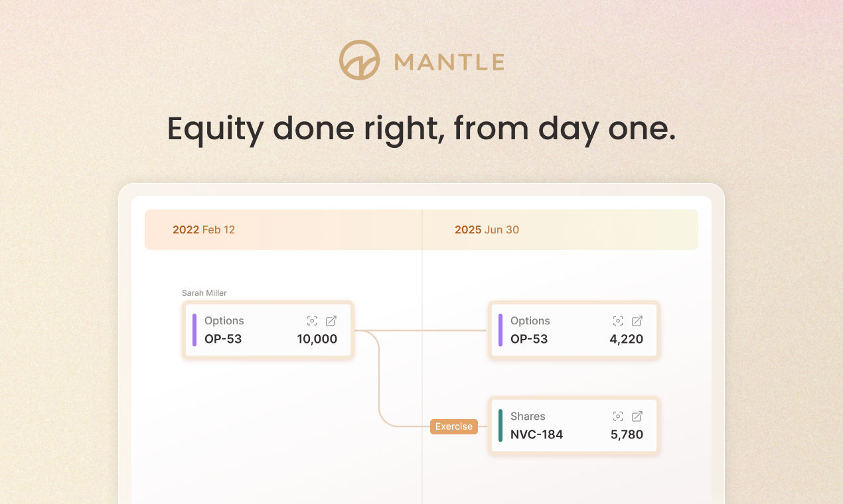This screenshot has width=843, height=504.
Task: Click the Sarah Miller holder label
Action: pyautogui.click(x=204, y=292)
